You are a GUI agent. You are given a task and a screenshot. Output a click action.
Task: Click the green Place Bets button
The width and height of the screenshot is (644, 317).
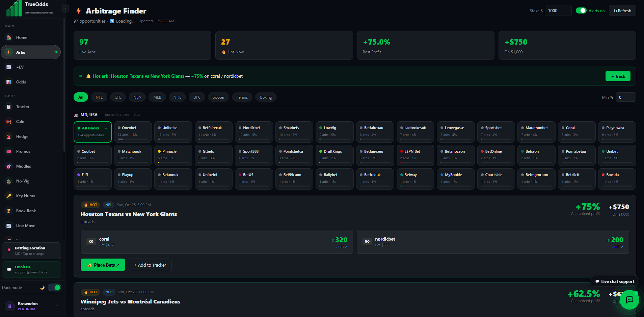pyautogui.click(x=103, y=265)
